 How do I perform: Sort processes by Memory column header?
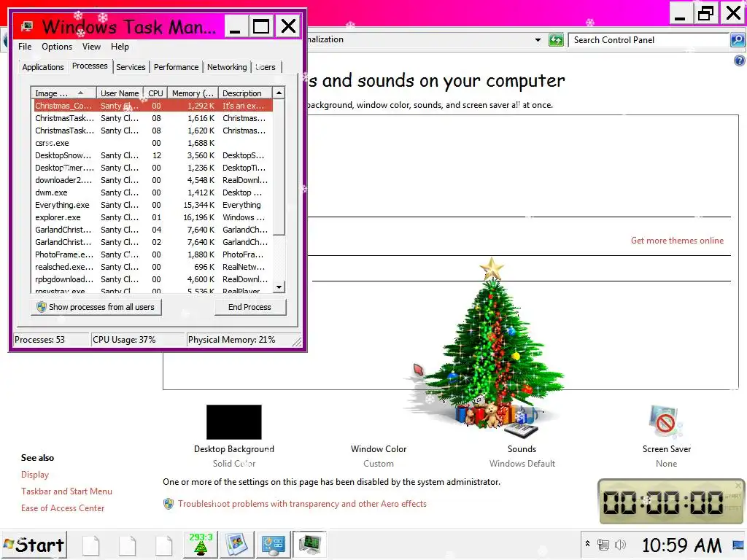tap(193, 93)
